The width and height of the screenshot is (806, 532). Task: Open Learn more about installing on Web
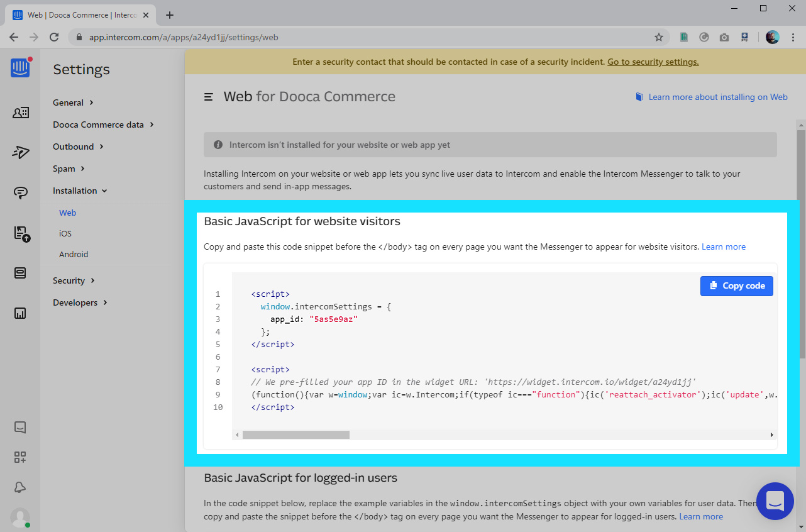711,97
